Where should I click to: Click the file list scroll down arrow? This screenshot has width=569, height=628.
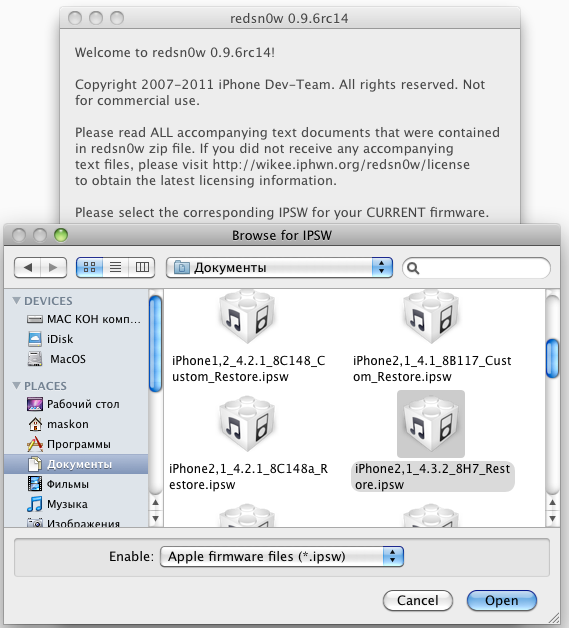(553, 518)
